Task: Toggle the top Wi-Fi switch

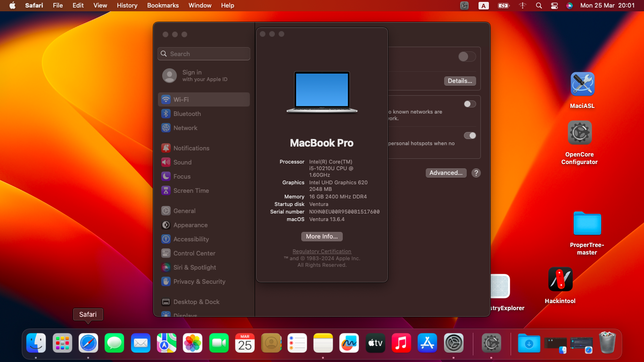Action: coord(467,57)
